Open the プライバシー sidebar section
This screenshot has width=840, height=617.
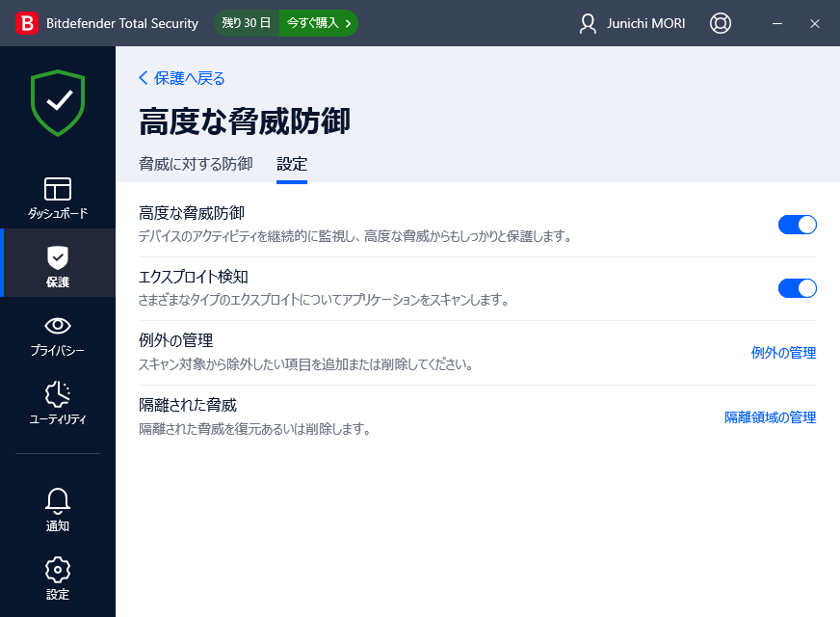coord(58,336)
